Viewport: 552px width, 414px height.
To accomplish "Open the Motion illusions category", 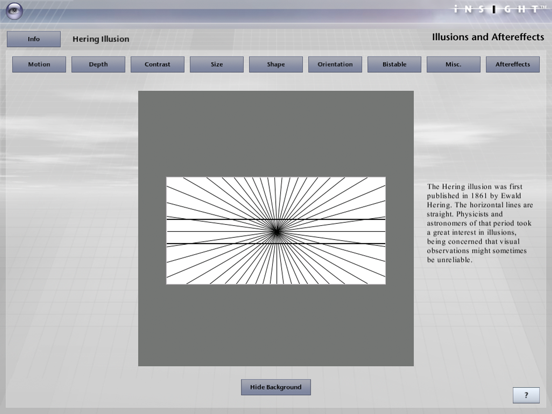I will coord(39,64).
